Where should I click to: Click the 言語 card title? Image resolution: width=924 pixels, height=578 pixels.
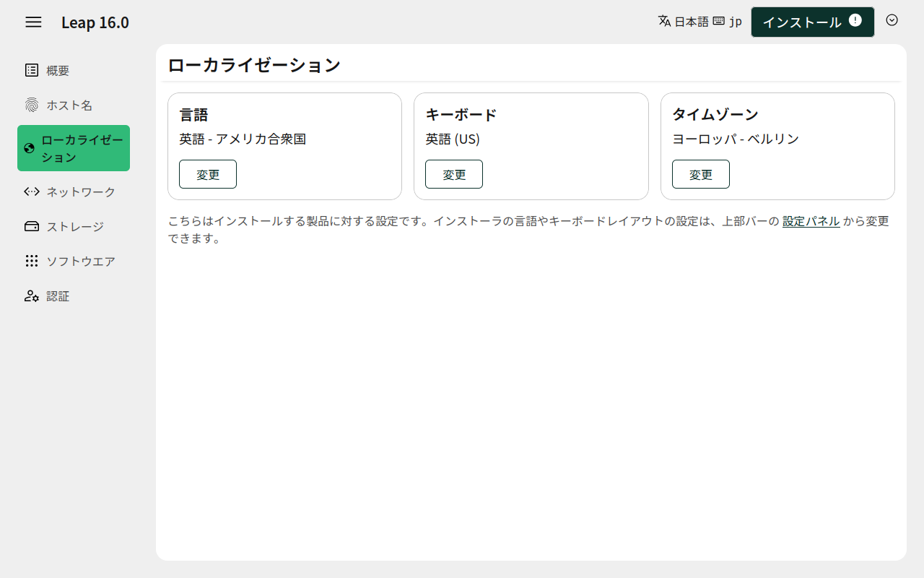(194, 114)
